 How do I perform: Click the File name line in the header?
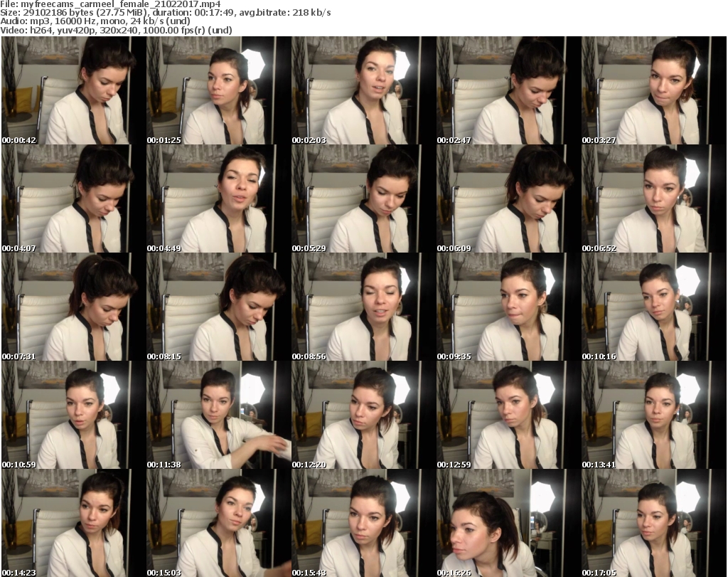click(110, 4)
